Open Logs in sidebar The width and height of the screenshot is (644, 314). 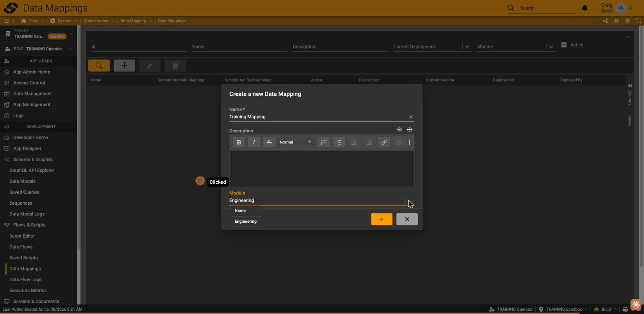point(18,115)
